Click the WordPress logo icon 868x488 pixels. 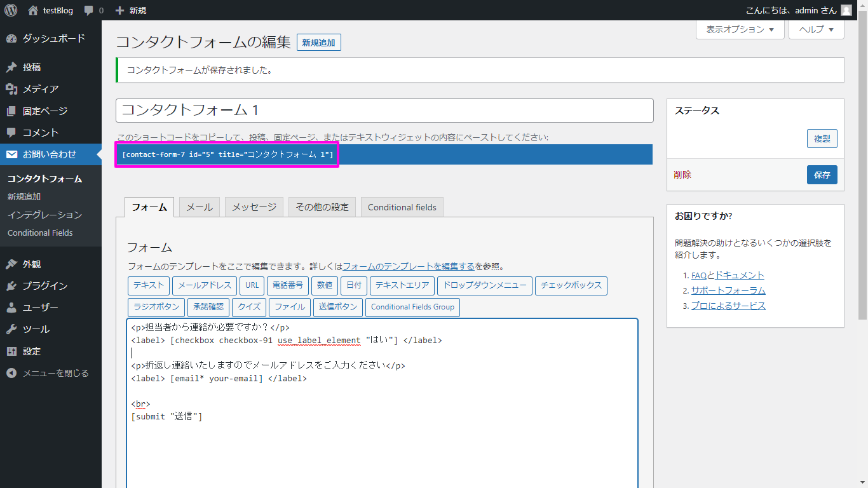click(x=11, y=10)
